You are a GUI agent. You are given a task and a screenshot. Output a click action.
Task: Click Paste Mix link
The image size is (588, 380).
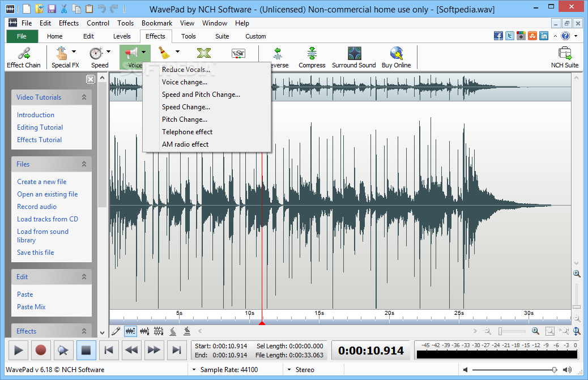(x=31, y=307)
